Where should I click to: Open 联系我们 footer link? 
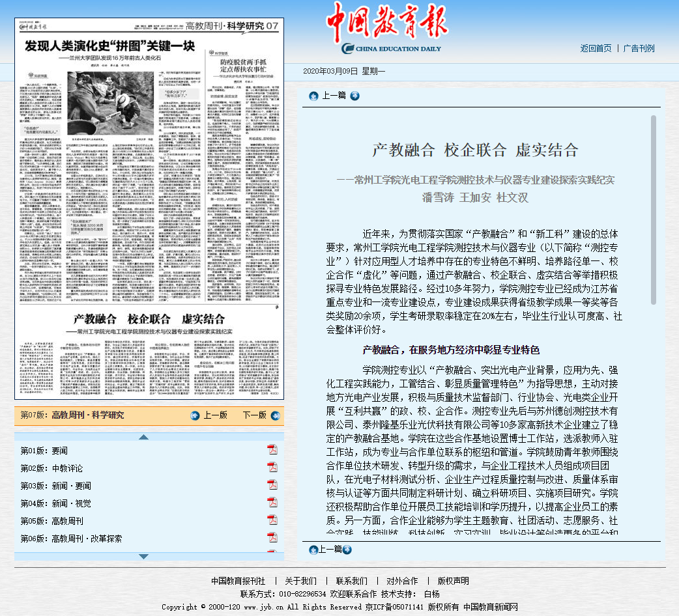coord(352,581)
